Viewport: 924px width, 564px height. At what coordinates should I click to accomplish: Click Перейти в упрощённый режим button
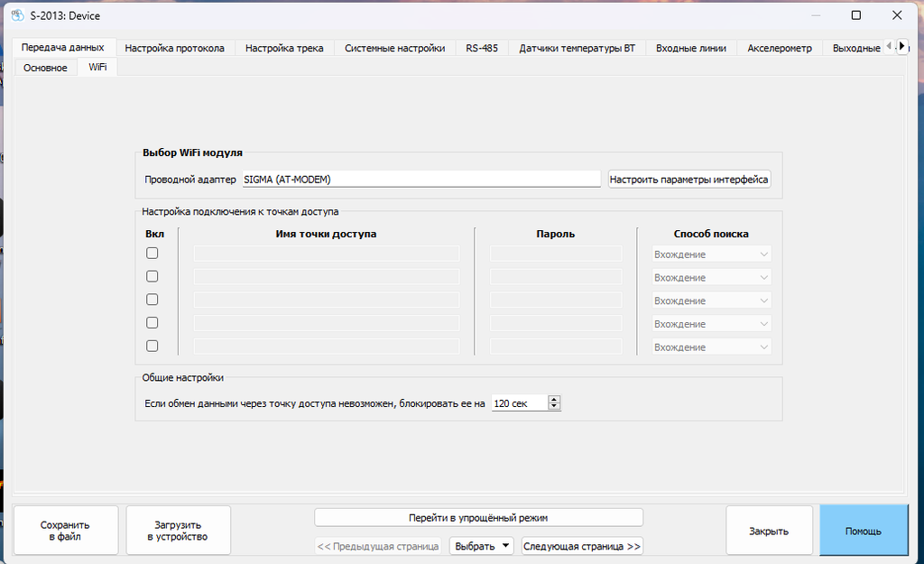tap(478, 517)
